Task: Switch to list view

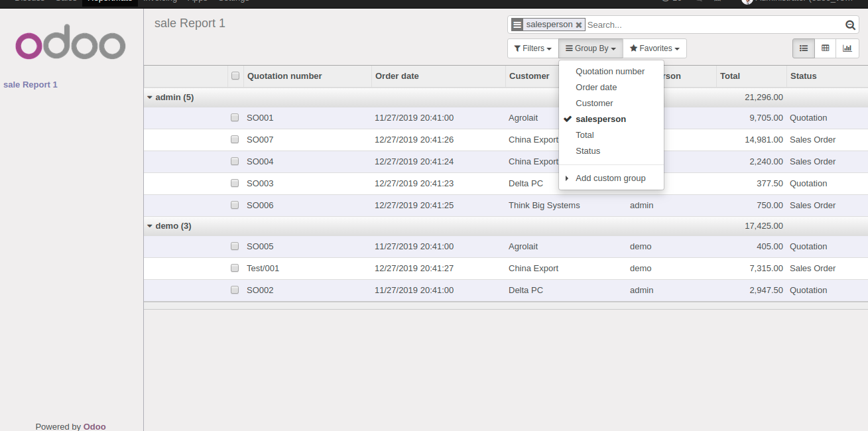Action: [804, 48]
